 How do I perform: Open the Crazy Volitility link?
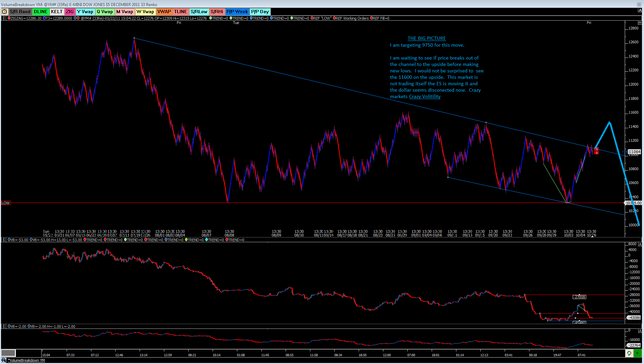(425, 97)
